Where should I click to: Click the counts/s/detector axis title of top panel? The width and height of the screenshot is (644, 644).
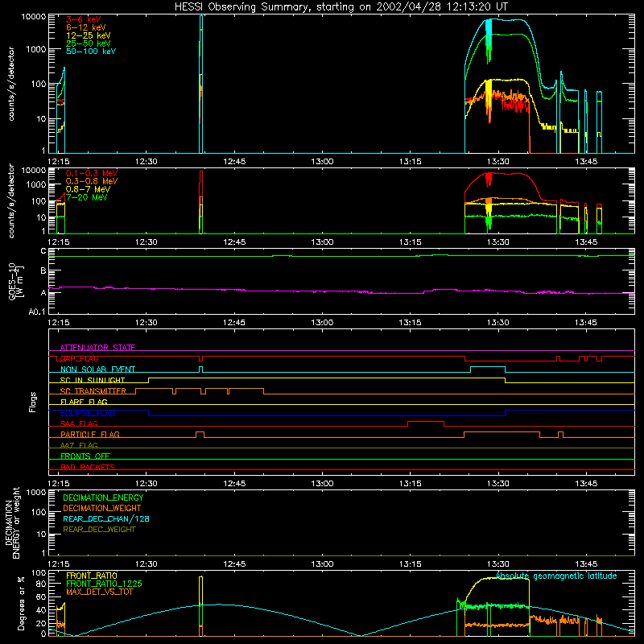click(11, 84)
